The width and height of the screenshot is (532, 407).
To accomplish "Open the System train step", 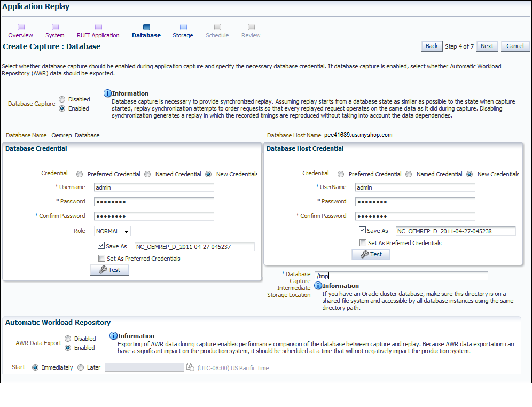I will tap(55, 35).
